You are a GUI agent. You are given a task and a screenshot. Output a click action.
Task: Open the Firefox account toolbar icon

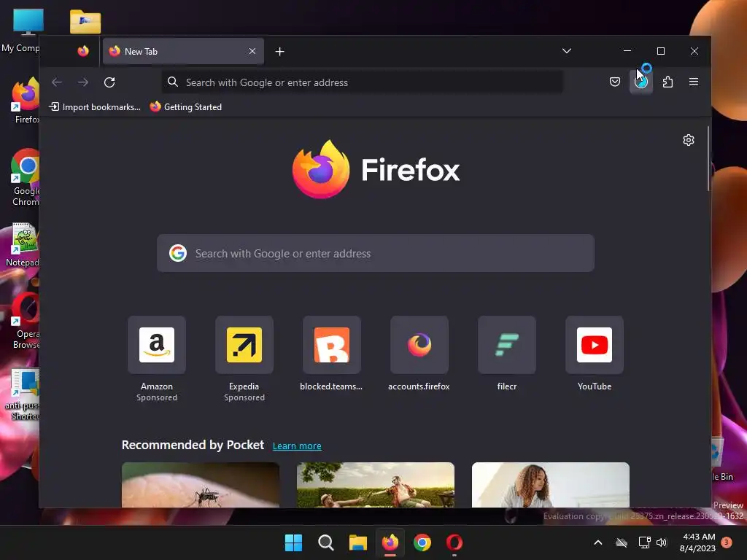point(641,82)
